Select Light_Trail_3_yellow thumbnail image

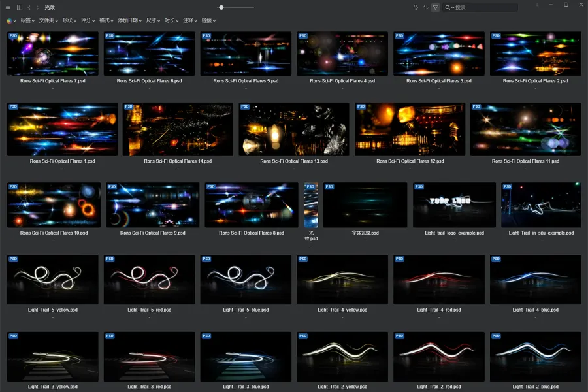click(x=52, y=356)
